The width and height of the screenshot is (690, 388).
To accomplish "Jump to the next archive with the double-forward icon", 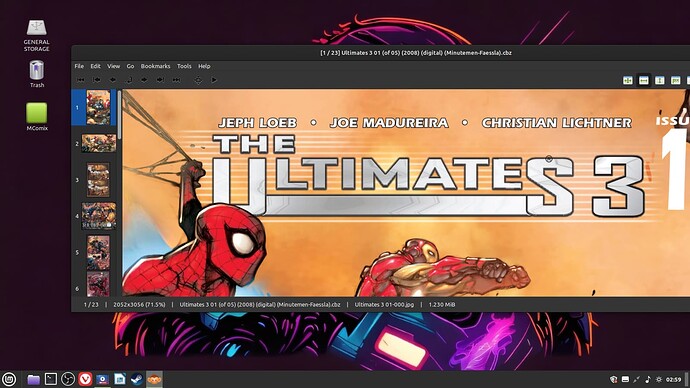I will (176, 80).
